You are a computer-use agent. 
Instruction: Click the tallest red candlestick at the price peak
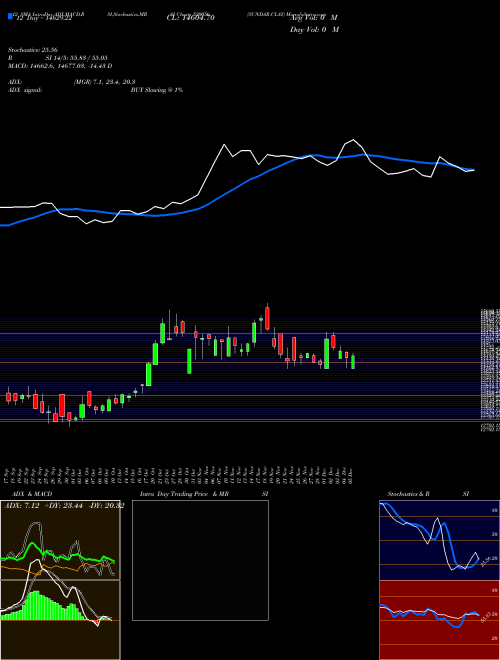(267, 318)
